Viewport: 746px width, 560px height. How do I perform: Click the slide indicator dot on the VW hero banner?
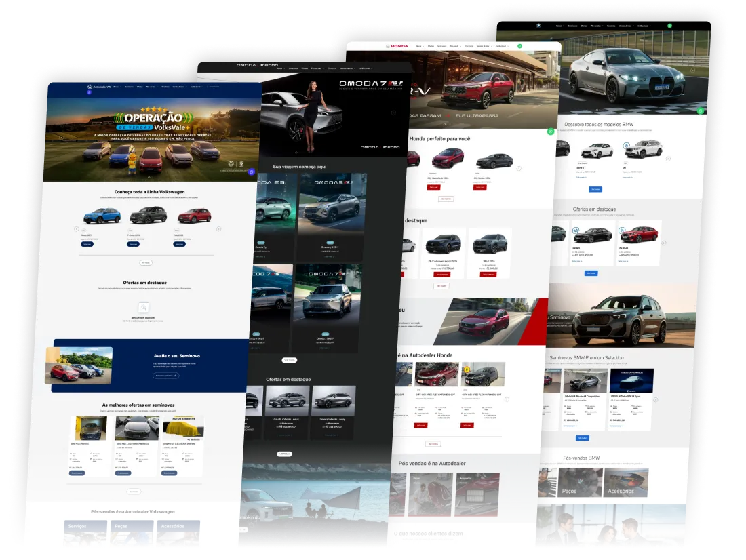click(x=148, y=178)
